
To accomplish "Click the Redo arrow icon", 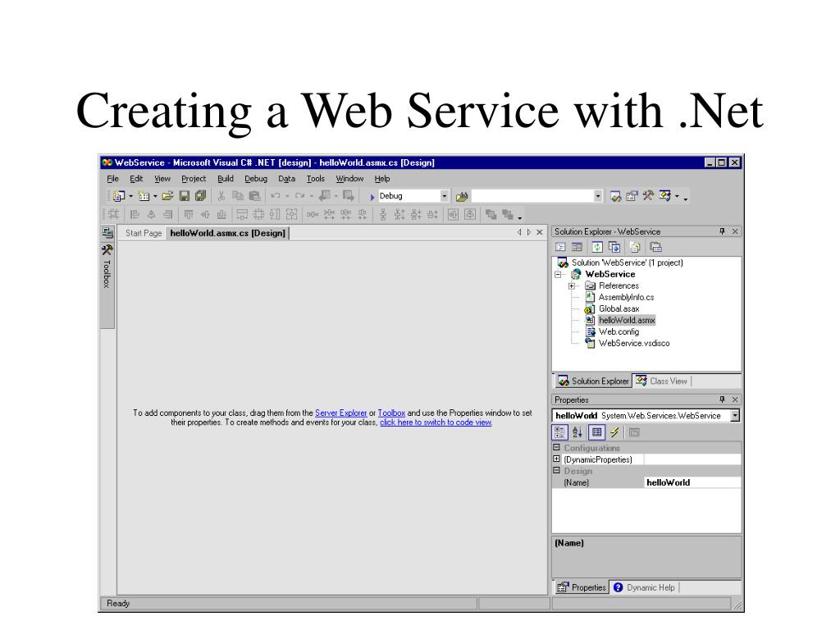I will (300, 196).
